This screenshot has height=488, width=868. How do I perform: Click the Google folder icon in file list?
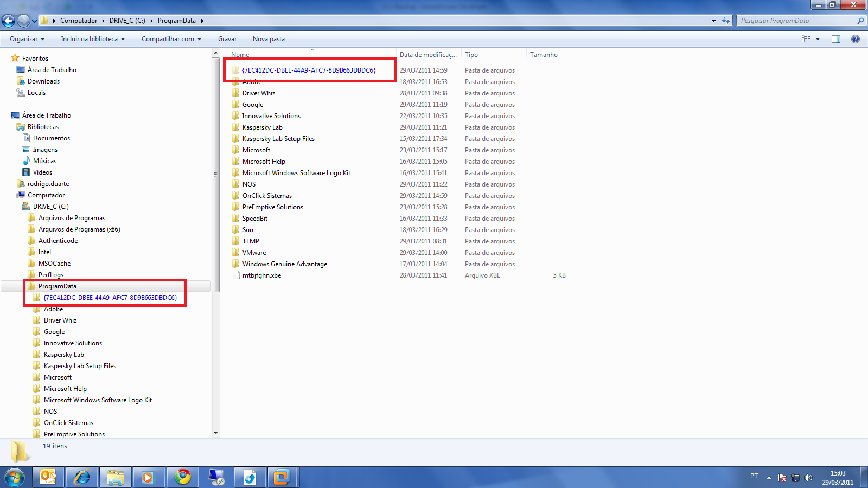[235, 104]
